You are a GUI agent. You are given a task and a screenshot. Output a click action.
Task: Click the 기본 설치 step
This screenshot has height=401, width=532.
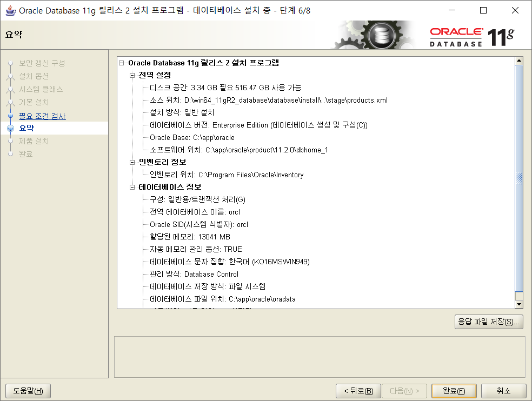pyautogui.click(x=34, y=102)
